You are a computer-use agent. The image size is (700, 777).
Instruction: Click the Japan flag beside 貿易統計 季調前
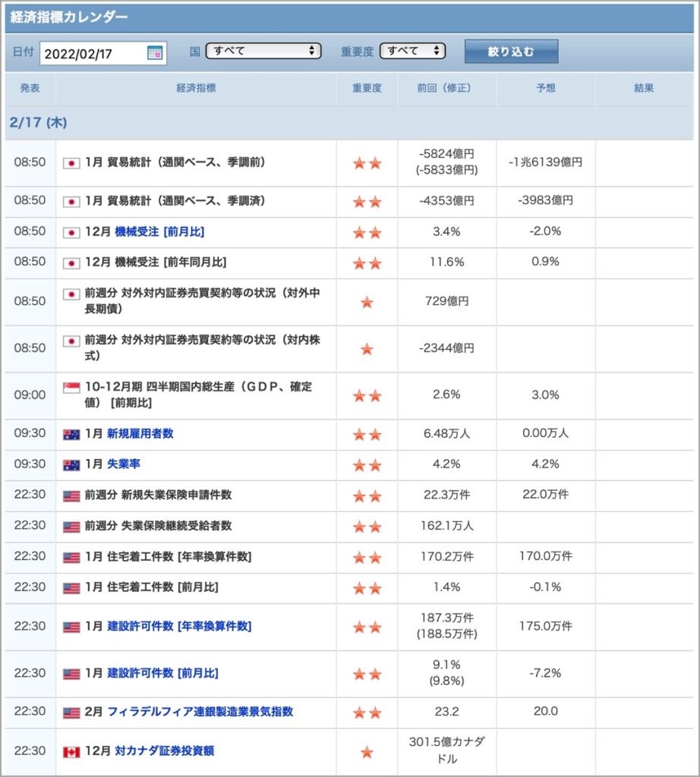pos(71,163)
